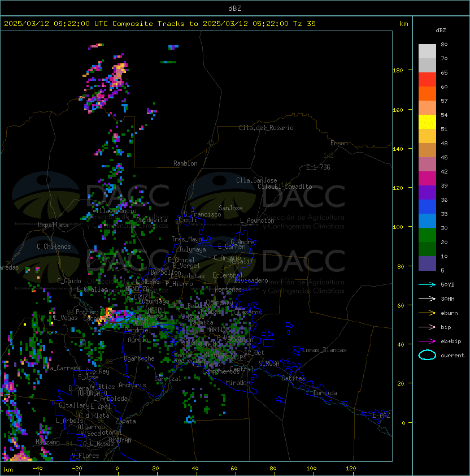Viewport: 470px width, 476px height.
Task: Click the 'Uspallata' map label
Action: pyautogui.click(x=53, y=225)
